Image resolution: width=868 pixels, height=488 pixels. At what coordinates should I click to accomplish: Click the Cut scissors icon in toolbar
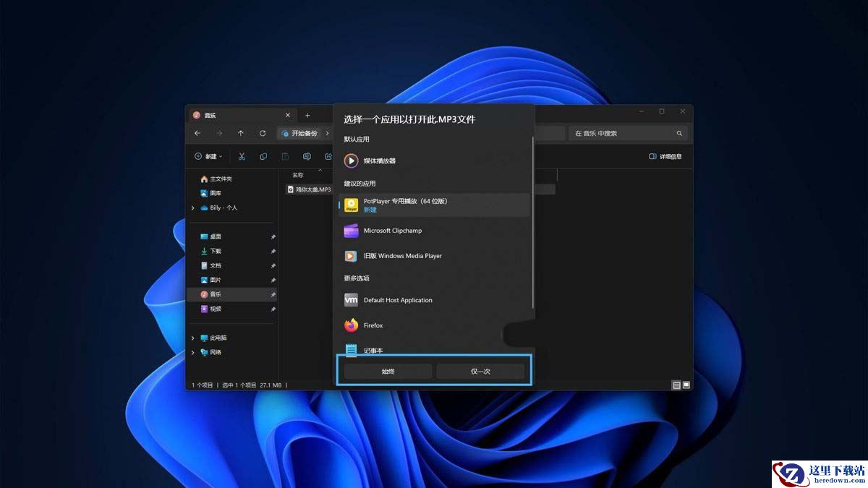[242, 156]
